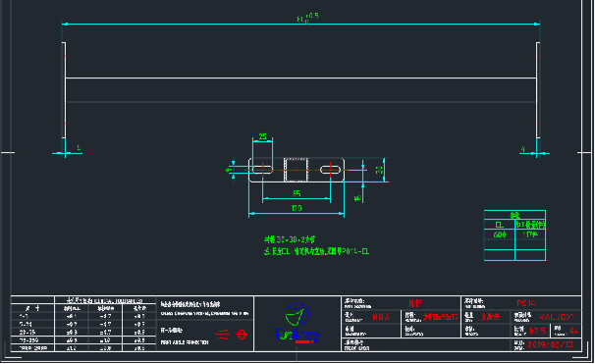Select the RAL 7001 color field
The width and height of the screenshot is (595, 364).
556,317
